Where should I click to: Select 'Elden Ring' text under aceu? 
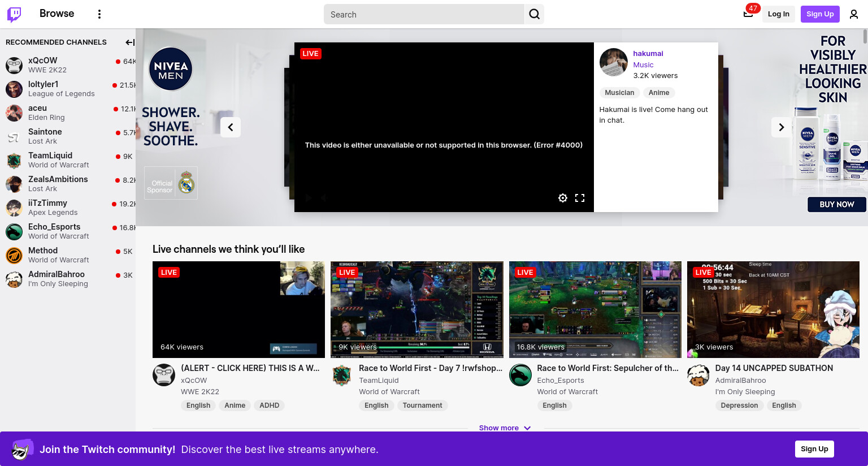pos(46,118)
